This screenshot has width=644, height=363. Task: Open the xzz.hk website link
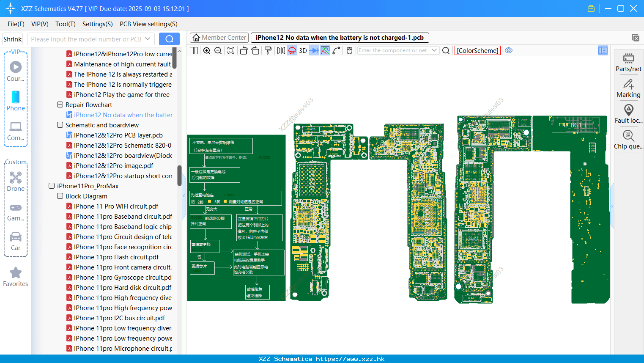(350, 359)
